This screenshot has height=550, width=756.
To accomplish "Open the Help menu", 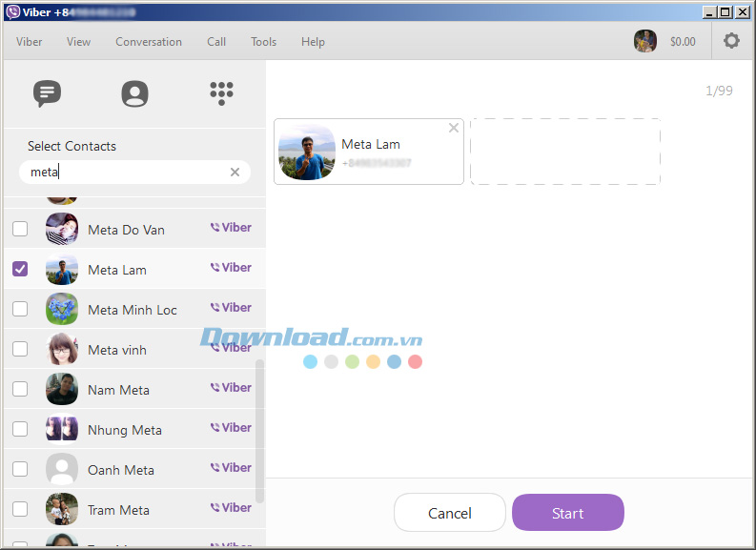I will (x=313, y=42).
